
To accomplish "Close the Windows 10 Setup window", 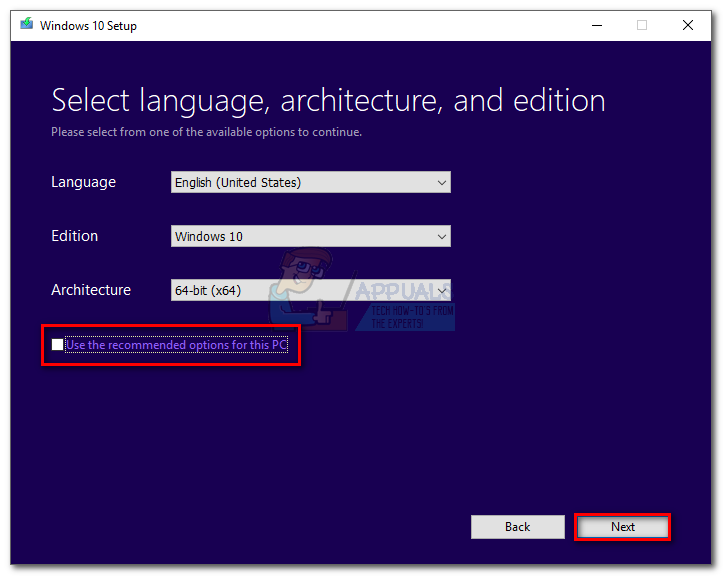I will (688, 25).
